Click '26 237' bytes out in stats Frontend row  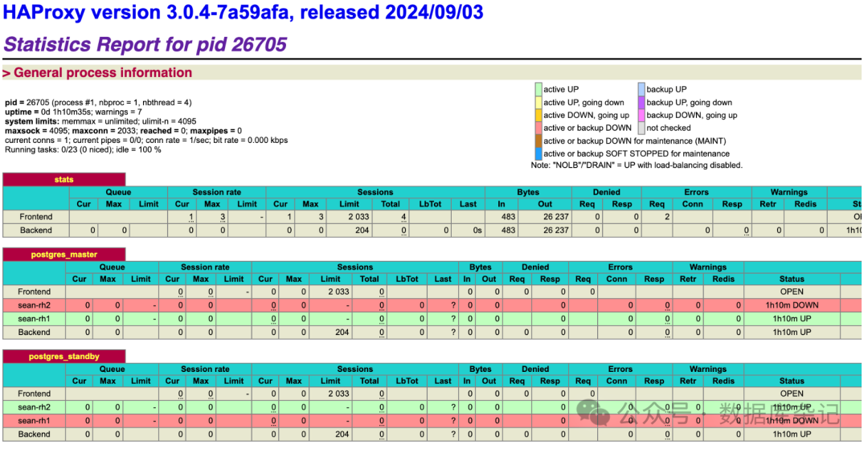tap(556, 217)
